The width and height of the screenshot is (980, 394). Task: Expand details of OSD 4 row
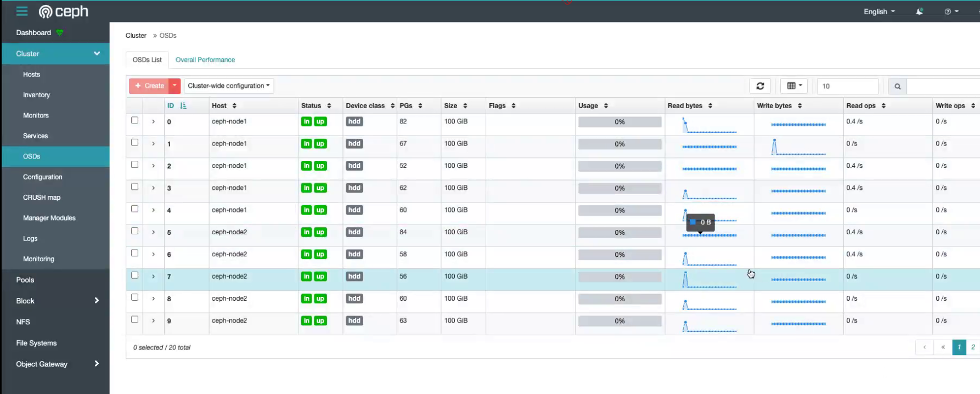(x=153, y=210)
